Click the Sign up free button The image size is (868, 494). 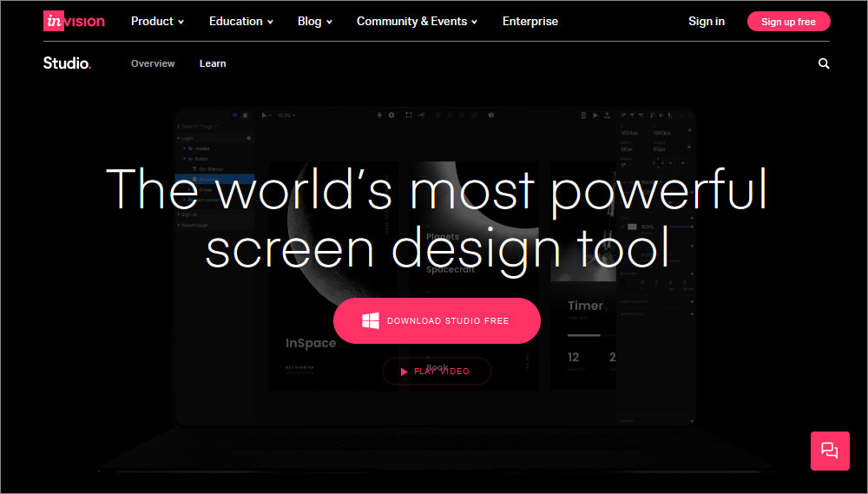click(788, 22)
